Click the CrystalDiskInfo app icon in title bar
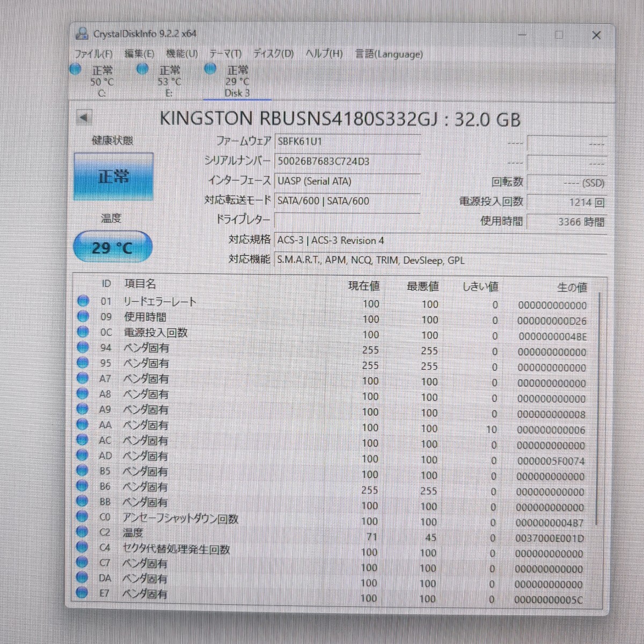The image size is (644, 644). click(x=82, y=33)
